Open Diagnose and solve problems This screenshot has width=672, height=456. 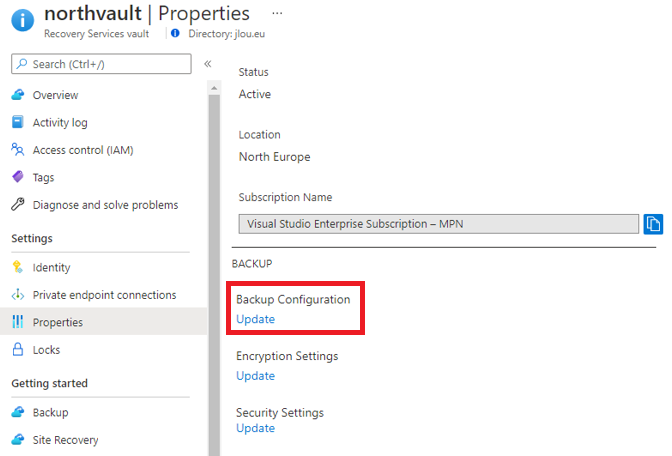[x=103, y=204]
